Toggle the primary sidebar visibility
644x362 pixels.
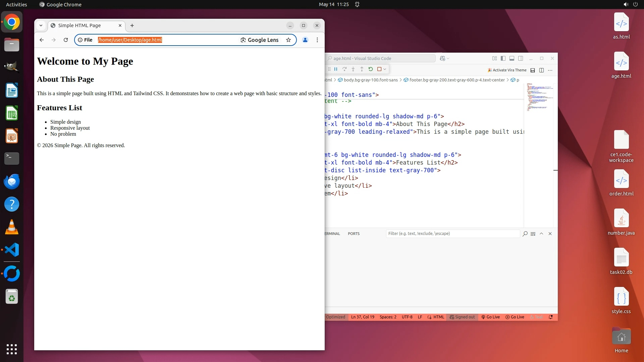(x=503, y=58)
